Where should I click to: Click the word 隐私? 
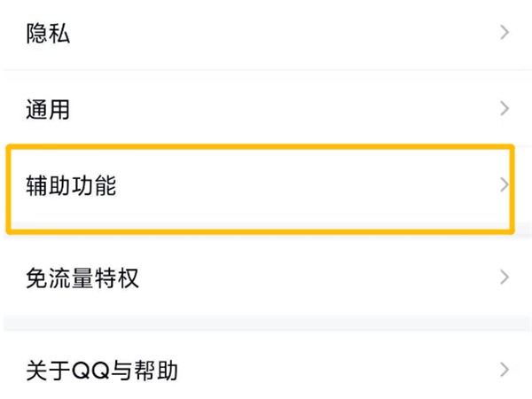[x=49, y=35]
